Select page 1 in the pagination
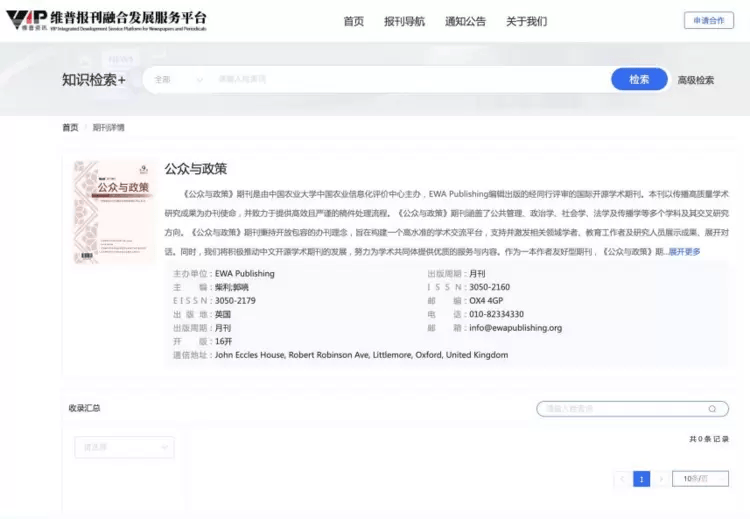 pyautogui.click(x=641, y=479)
